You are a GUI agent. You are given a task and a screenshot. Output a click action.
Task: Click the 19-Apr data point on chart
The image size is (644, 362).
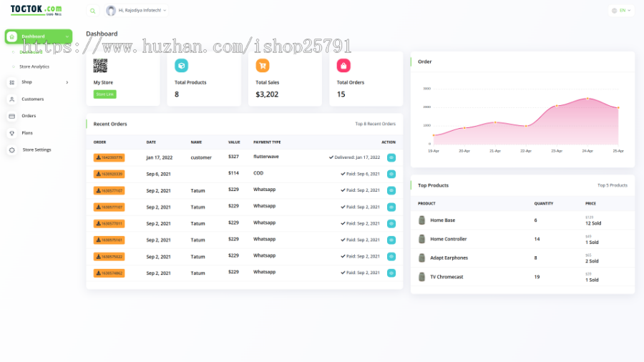click(434, 135)
